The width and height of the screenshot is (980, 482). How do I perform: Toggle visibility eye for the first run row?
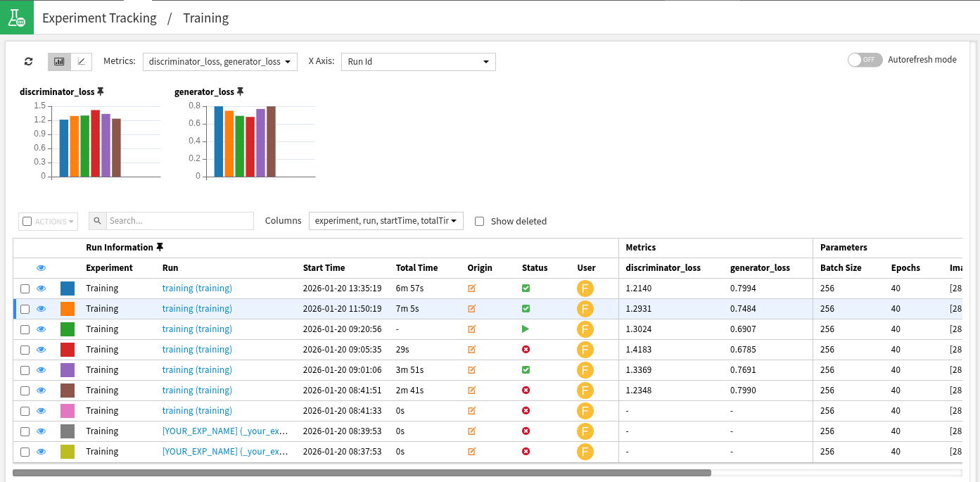(41, 288)
